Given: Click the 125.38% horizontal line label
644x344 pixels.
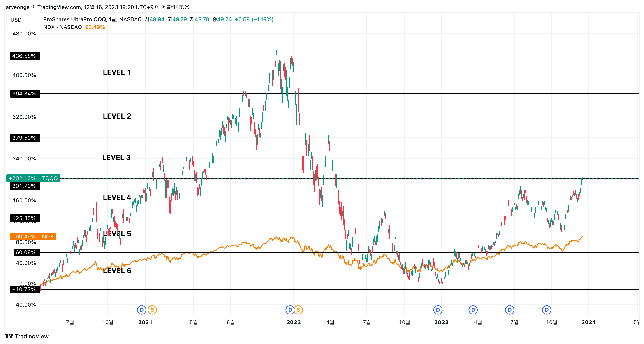Looking at the screenshot, I should [x=25, y=218].
